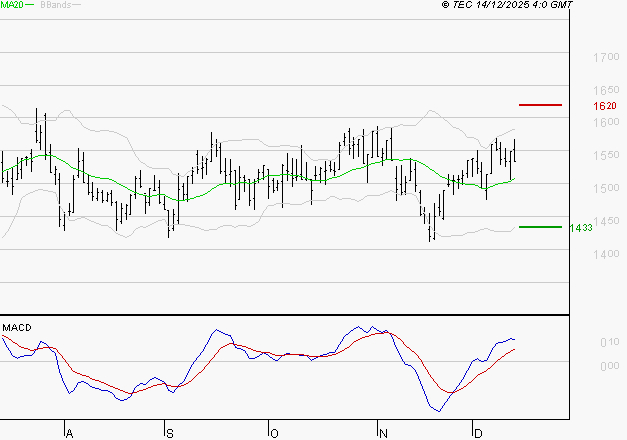
Task: Click the 000 MACD axis label
Action: pyautogui.click(x=610, y=366)
